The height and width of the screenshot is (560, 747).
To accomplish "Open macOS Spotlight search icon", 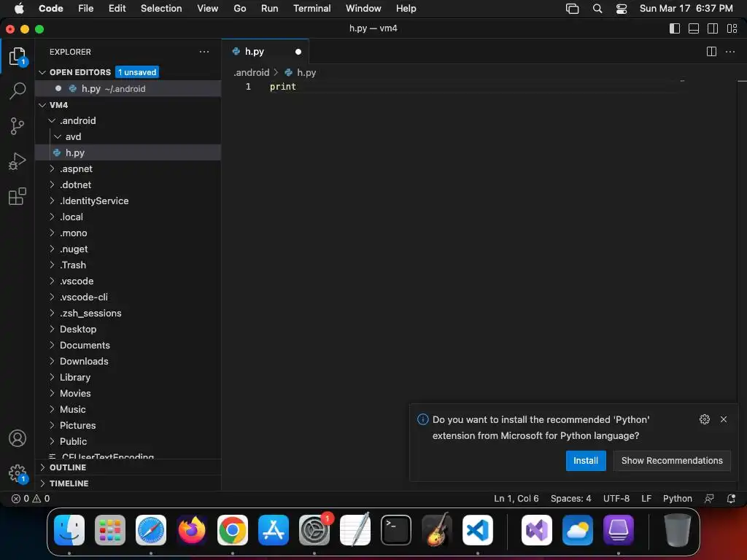I will (x=597, y=8).
